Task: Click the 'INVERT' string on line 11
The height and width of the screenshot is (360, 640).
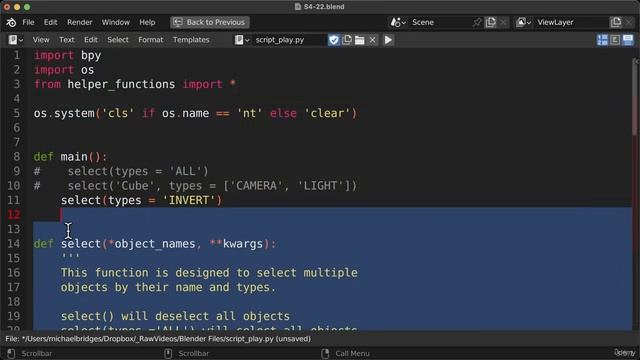Action: [x=189, y=200]
